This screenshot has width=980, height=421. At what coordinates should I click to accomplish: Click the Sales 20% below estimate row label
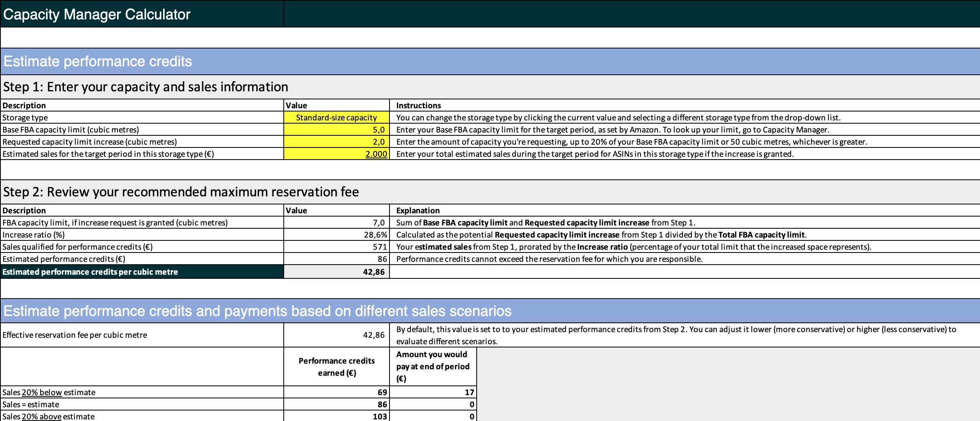(x=49, y=392)
